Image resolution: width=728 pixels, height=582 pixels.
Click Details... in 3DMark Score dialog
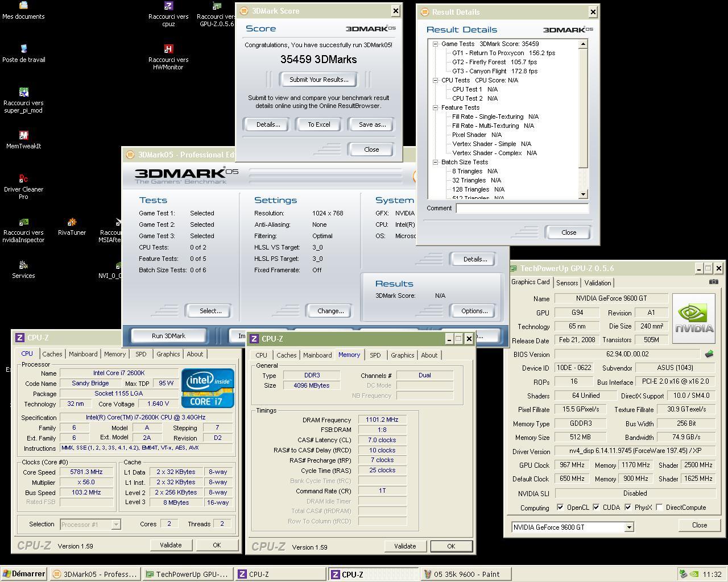[x=268, y=124]
